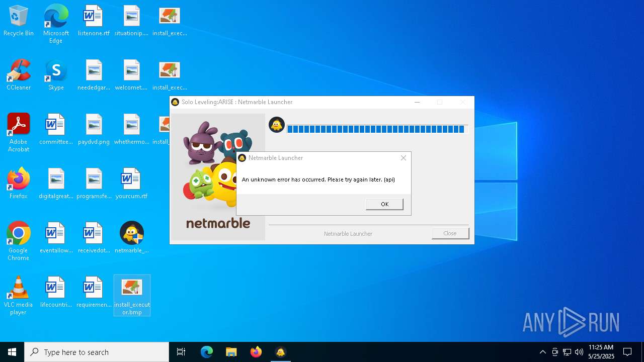Open Task View from taskbar
The width and height of the screenshot is (644, 362).
tap(181, 352)
